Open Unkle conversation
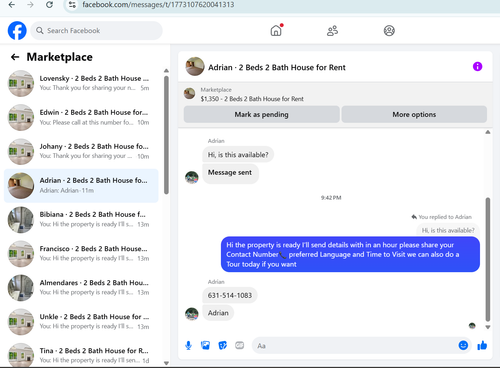The width and height of the screenshot is (500, 368). point(81,321)
